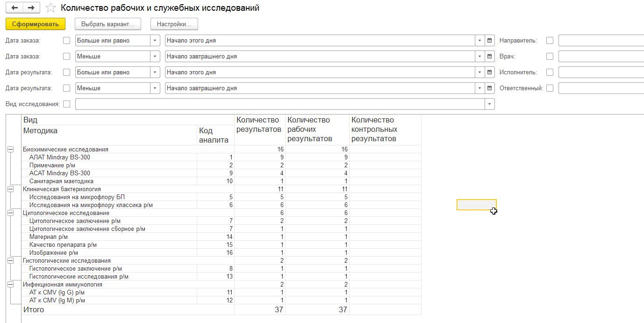Collapse Гистологические исследования group
644x323 pixels.
10,260
